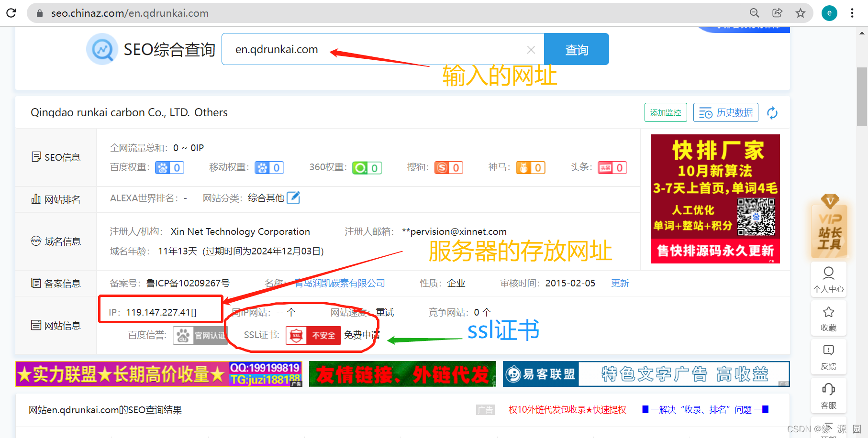Click Xin Net Technology Corporation registrant text
This screenshot has width=868, height=438.
point(240,231)
